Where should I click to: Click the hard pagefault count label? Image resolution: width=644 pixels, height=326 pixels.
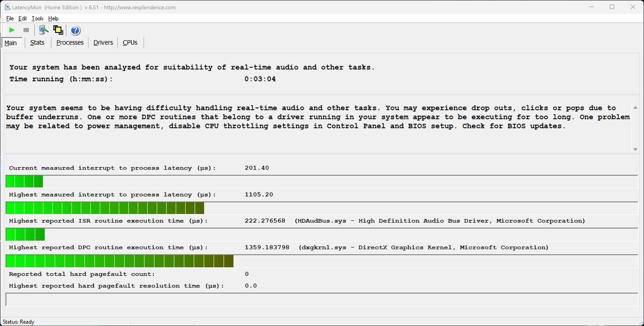[x=82, y=274]
